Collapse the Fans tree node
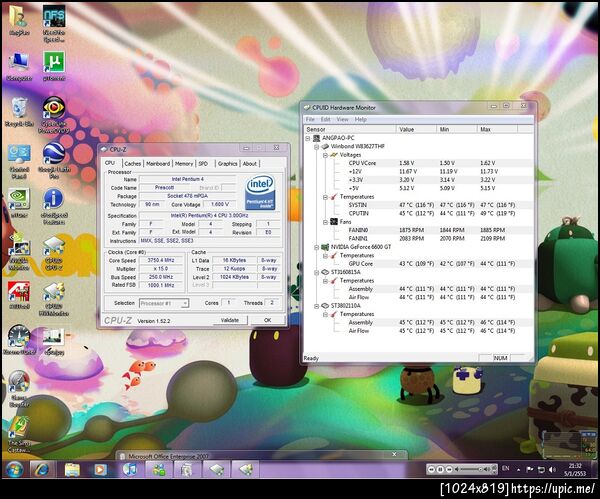 325,222
